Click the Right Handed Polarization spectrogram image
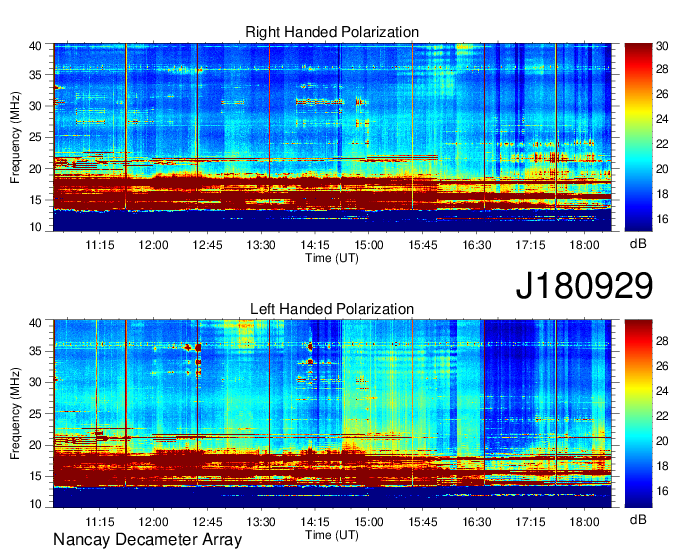This screenshot has height=552, width=680. [332, 137]
